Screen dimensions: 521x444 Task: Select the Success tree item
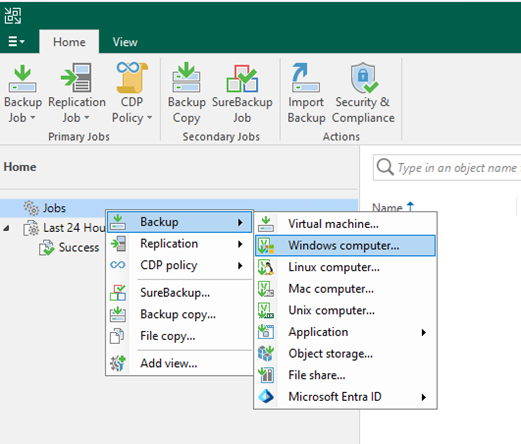click(x=79, y=248)
